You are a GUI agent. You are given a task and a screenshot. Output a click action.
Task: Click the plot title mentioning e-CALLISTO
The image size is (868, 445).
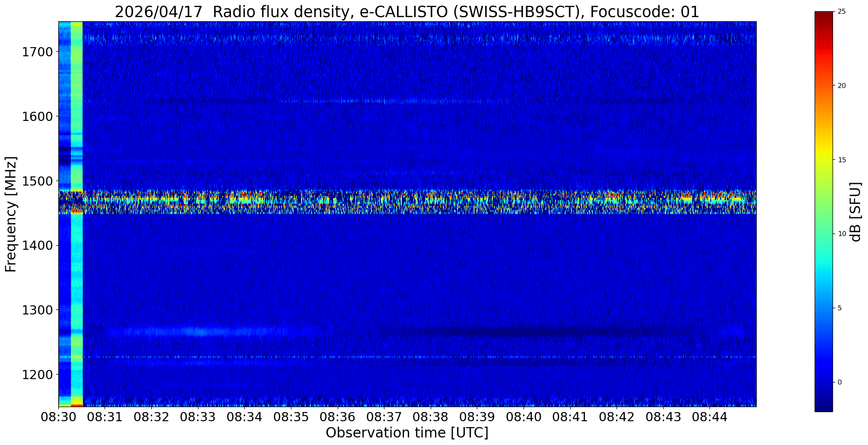point(407,12)
